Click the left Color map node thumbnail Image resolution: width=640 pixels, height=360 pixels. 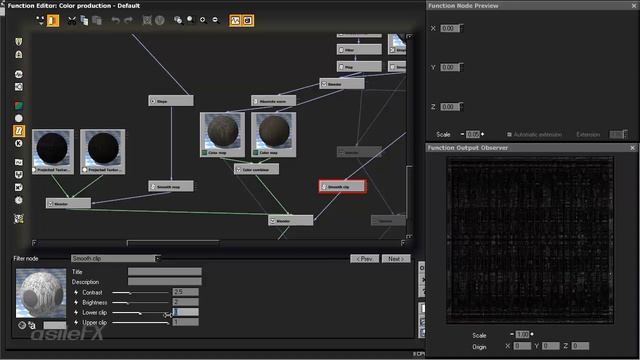pos(222,135)
